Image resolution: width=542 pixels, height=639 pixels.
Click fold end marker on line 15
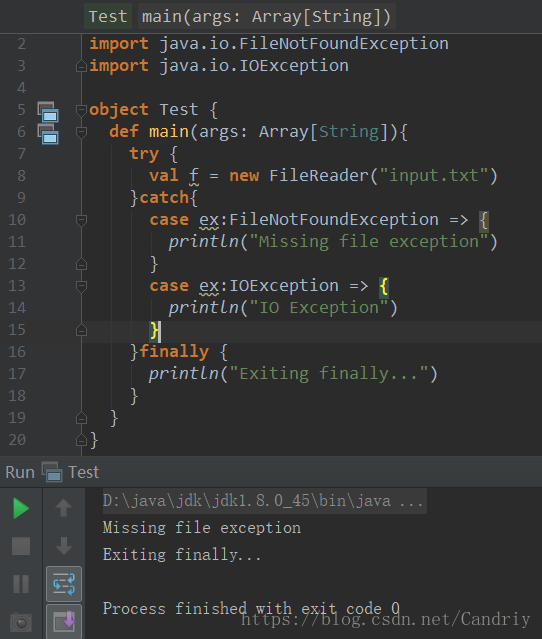tap(82, 330)
